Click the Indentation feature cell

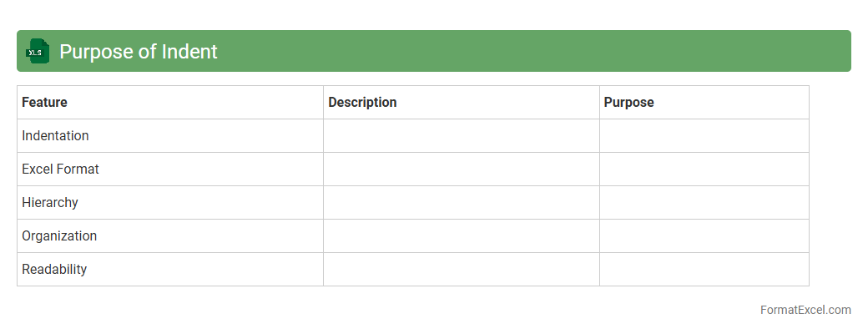[x=55, y=135]
